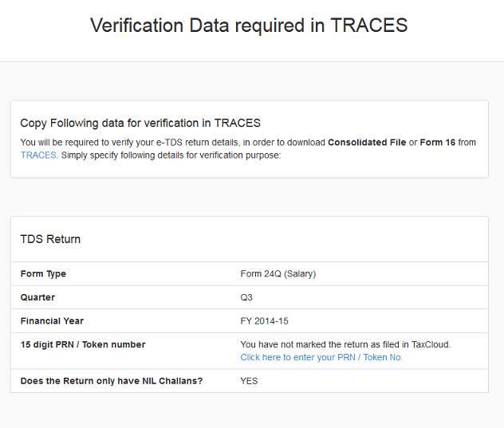
Task: Select the 'Copy Following data for verification' heading
Action: click(x=140, y=123)
